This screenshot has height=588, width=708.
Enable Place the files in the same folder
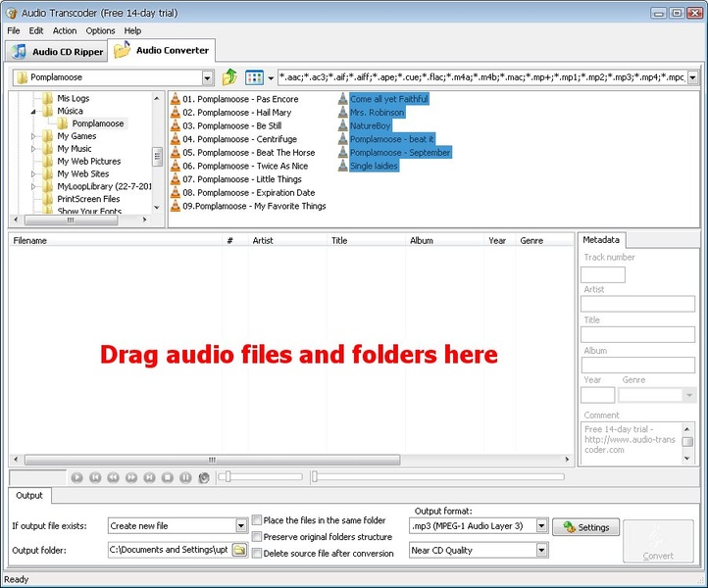point(257,519)
